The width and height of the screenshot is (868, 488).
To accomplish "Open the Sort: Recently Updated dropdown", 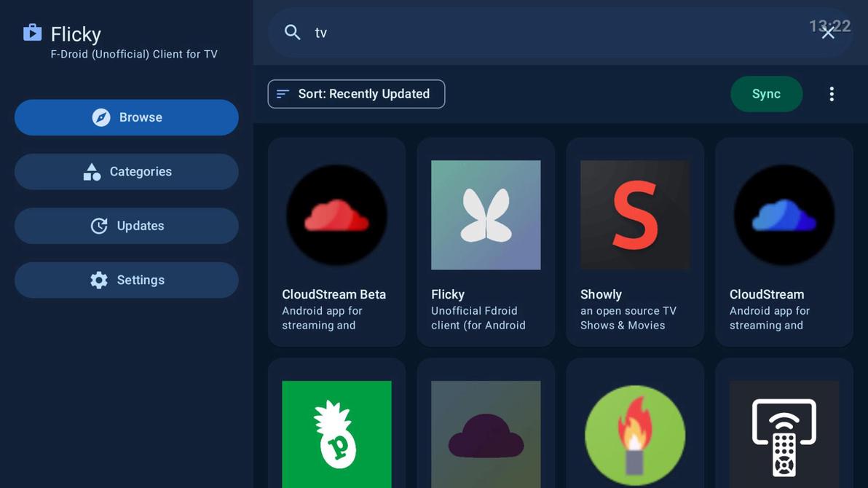I will tap(356, 93).
